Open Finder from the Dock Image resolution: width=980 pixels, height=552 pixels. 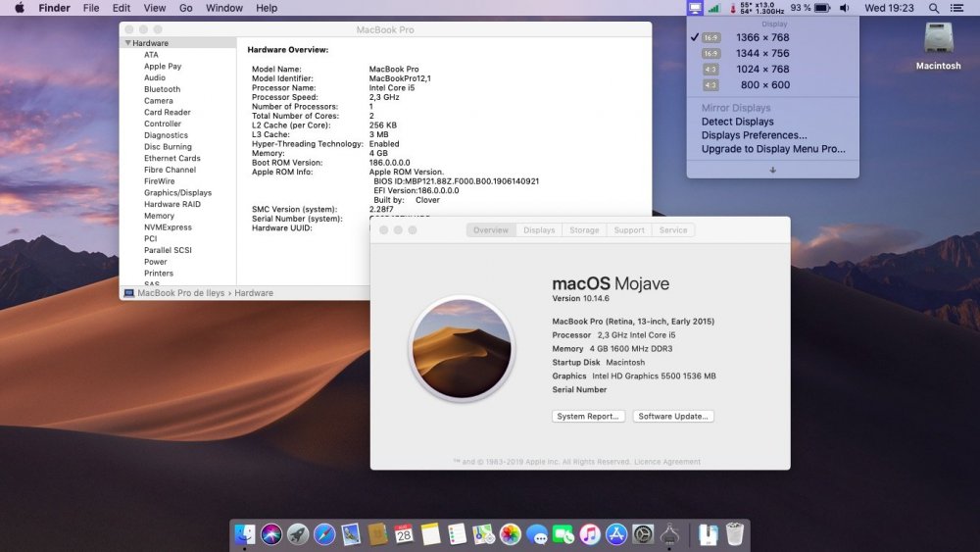[x=244, y=534]
